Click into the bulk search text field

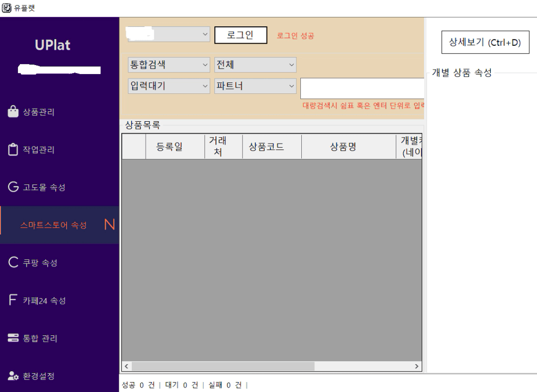coord(362,88)
